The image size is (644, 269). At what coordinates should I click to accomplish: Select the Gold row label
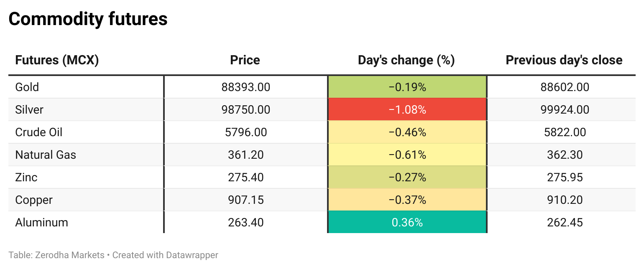pos(27,87)
